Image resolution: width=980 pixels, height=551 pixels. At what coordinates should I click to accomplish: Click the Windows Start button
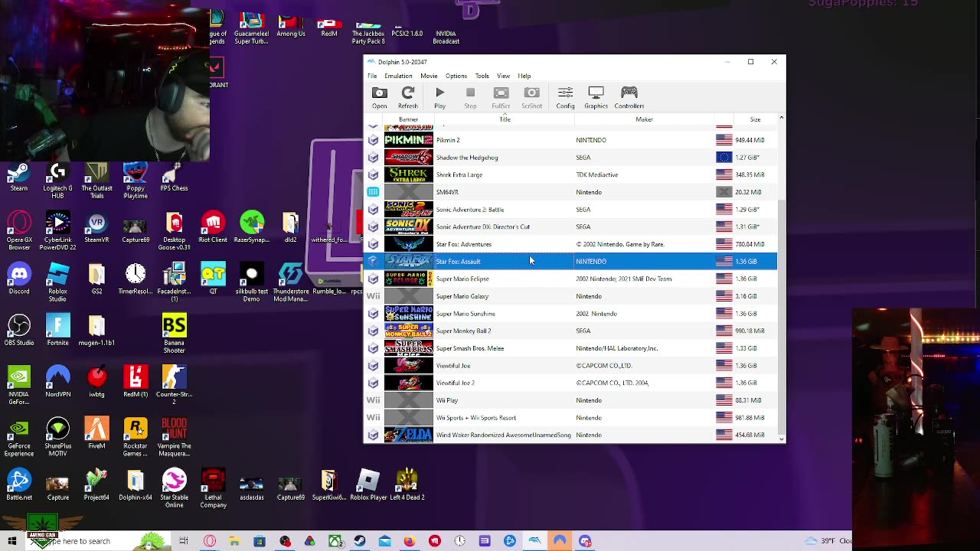[x=11, y=541]
